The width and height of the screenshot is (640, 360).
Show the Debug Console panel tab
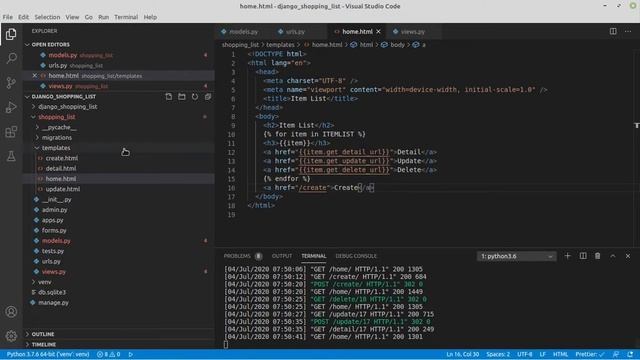pos(356,256)
